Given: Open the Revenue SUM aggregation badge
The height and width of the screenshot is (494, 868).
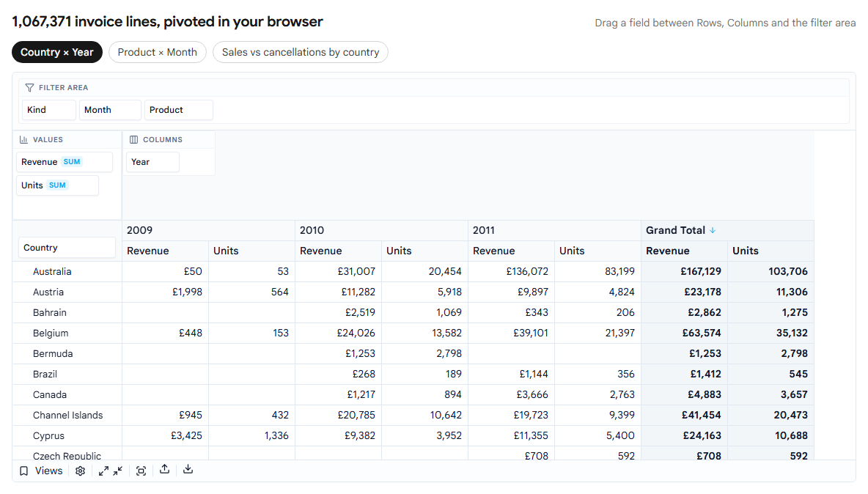Looking at the screenshot, I should coord(72,161).
